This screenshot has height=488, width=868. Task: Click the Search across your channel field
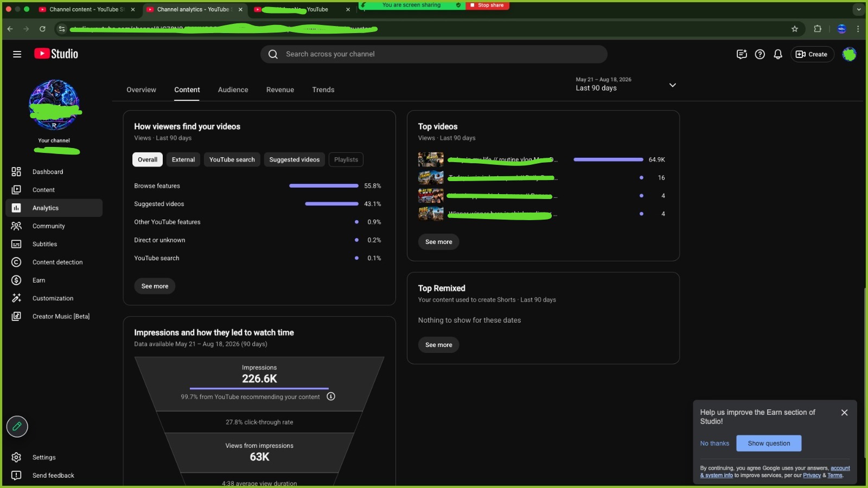[433, 54]
